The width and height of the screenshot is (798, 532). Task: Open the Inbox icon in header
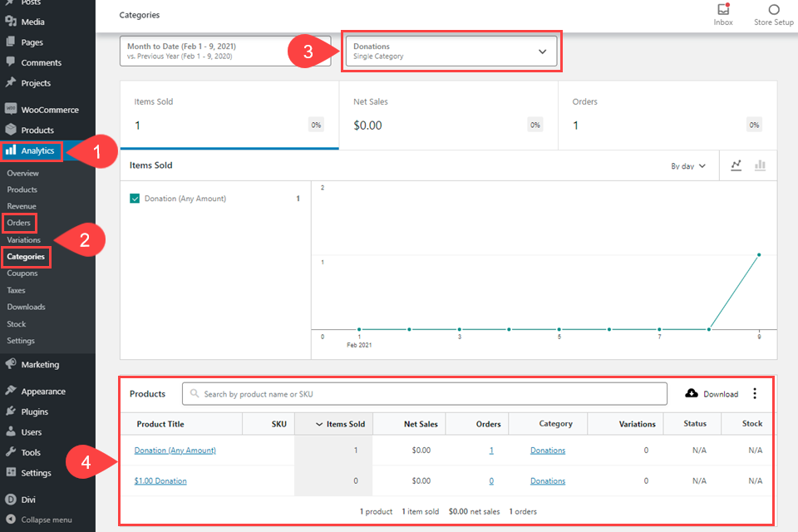pos(723,10)
